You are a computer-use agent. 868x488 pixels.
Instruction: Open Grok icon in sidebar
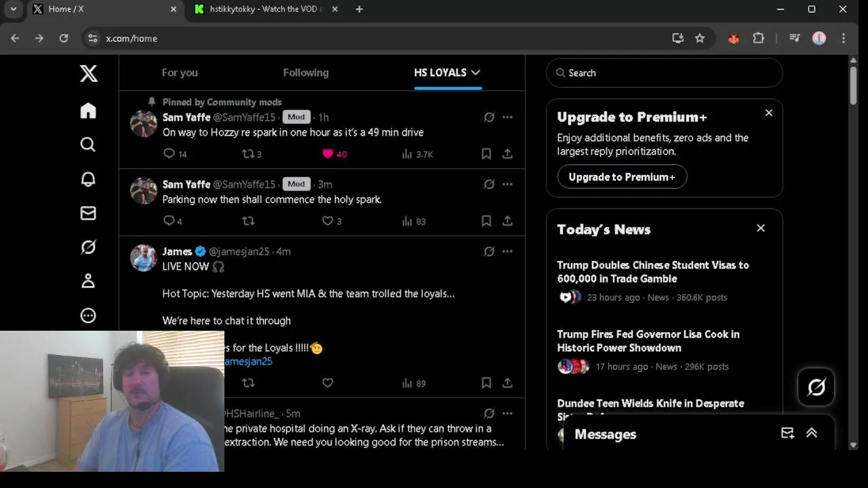(x=88, y=247)
